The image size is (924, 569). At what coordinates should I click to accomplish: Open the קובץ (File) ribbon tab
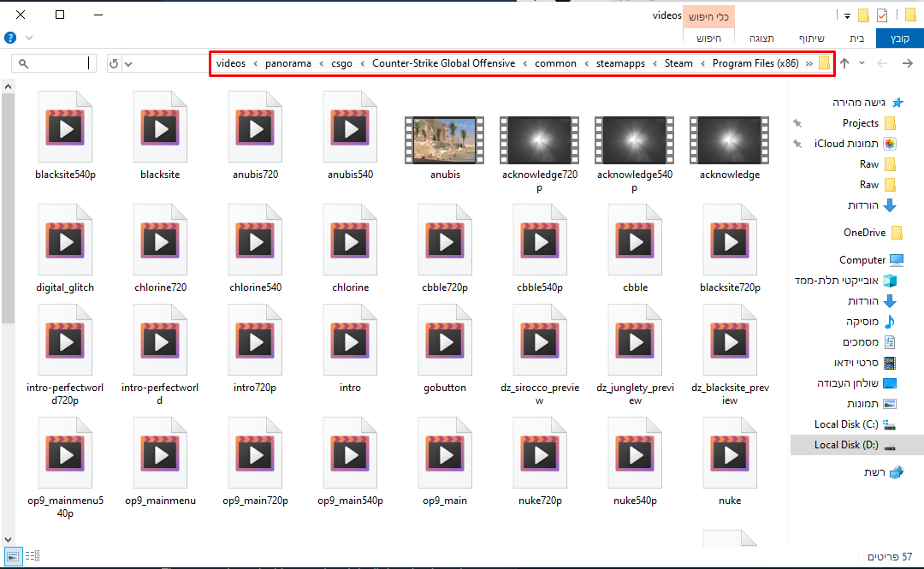(899, 39)
